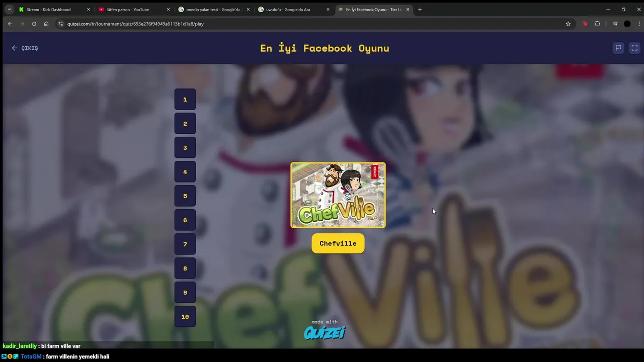
Task: Open the browser profile avatar
Action: click(x=627, y=24)
